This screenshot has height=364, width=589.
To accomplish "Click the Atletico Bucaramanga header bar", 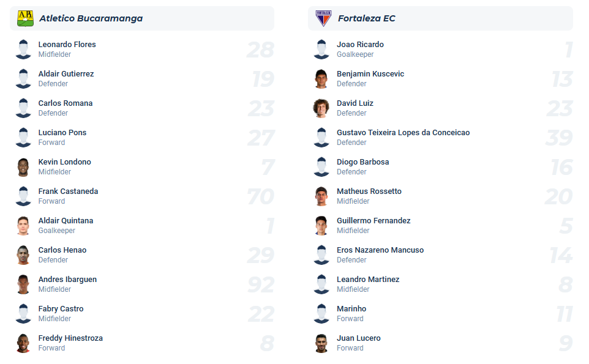I will [x=141, y=18].
